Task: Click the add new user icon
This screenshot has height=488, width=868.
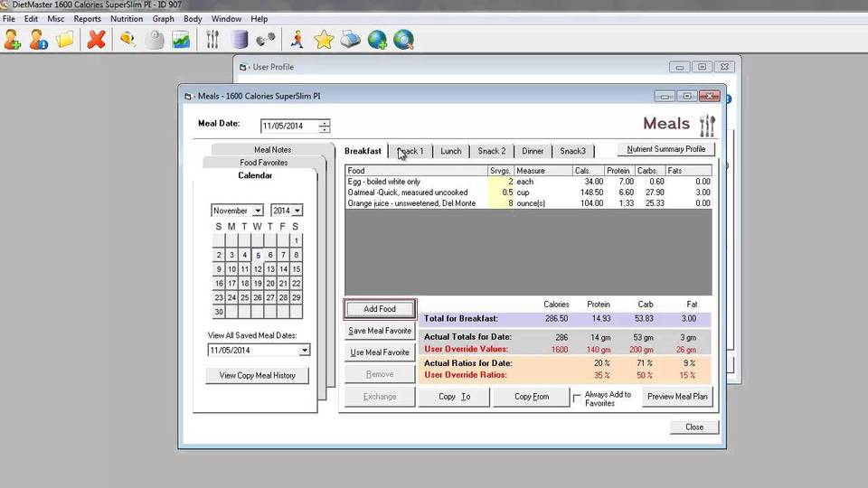Action: 12,40
